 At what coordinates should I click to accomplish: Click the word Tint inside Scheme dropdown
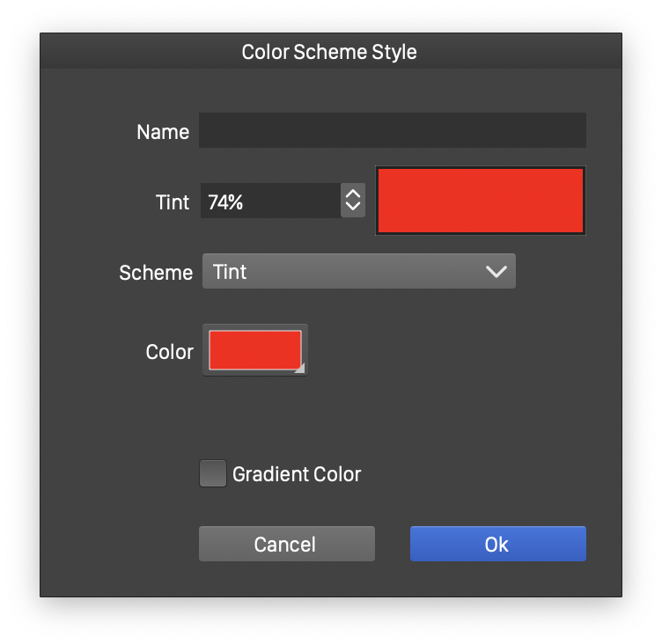(x=230, y=272)
